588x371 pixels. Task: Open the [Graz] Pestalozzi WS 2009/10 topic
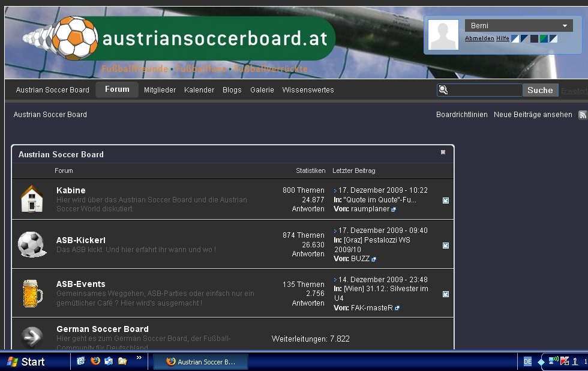(373, 244)
